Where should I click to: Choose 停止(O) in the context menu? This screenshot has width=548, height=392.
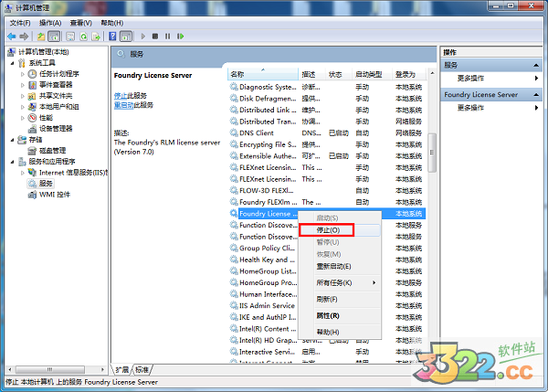tap(340, 230)
